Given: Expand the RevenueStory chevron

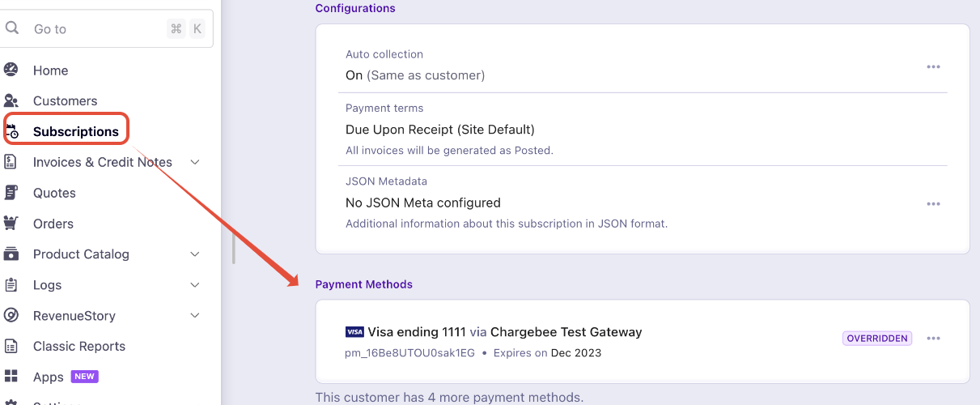Looking at the screenshot, I should tap(195, 316).
